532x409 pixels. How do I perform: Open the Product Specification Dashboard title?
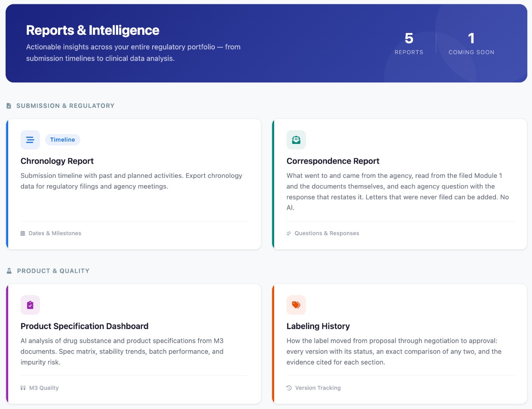coord(85,326)
